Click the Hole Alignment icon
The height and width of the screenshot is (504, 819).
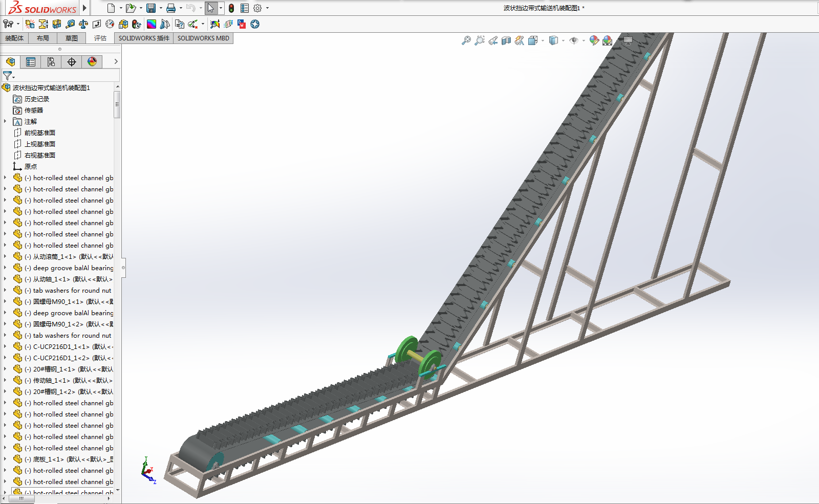[57, 24]
